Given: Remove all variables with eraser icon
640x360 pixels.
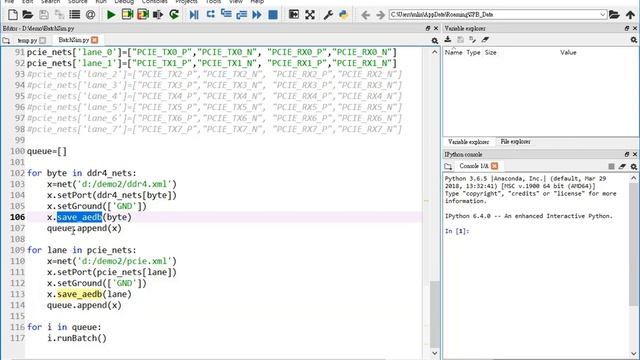Looking at the screenshot, I should coord(485,40).
